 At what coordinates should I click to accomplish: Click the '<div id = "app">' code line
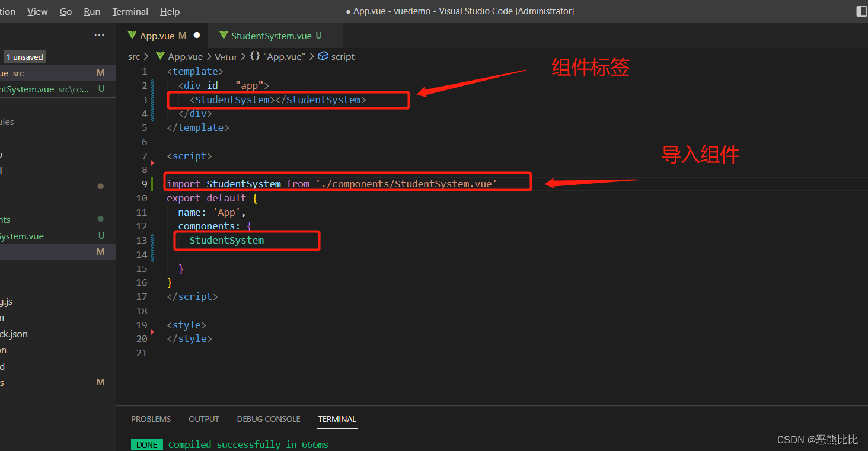224,85
